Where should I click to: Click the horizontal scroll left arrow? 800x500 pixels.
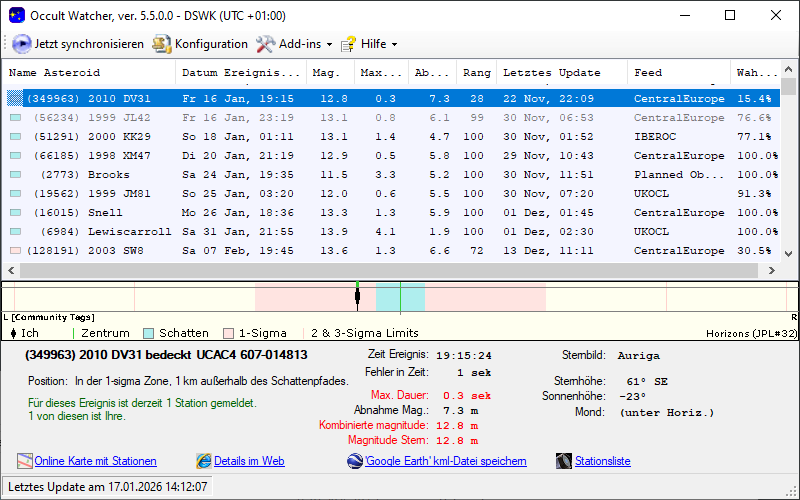11,270
